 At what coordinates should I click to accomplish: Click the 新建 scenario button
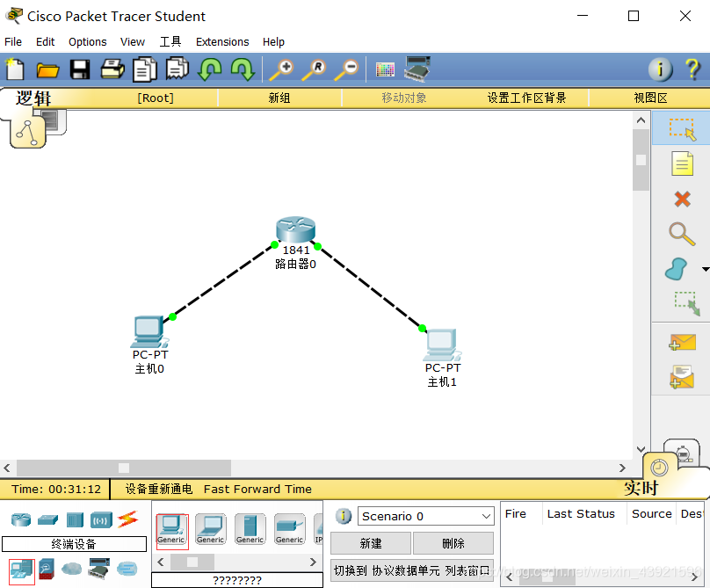[x=371, y=543]
